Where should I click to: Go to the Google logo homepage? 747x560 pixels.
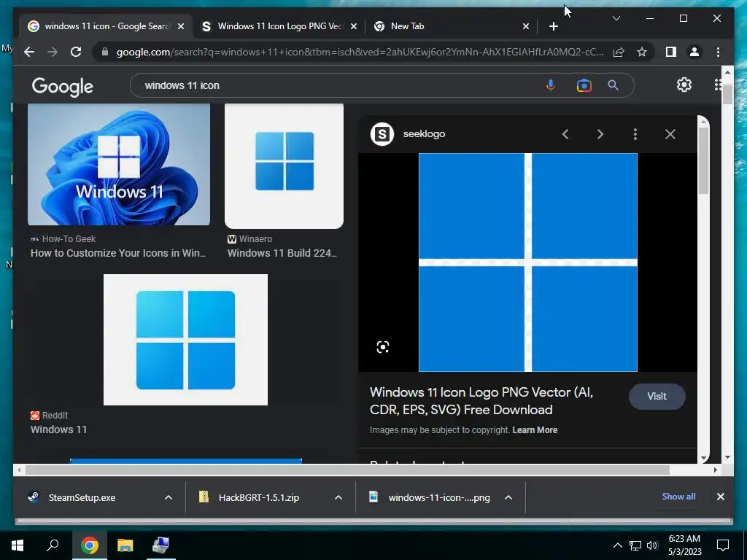pyautogui.click(x=63, y=87)
